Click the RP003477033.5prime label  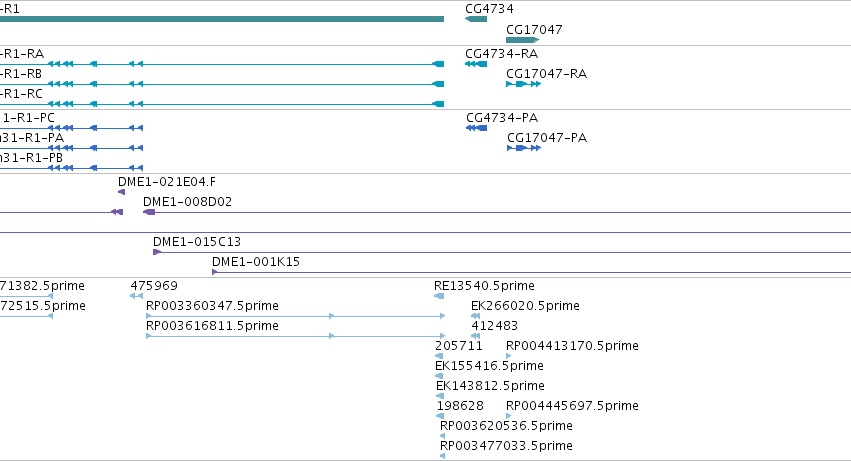pyautogui.click(x=506, y=446)
